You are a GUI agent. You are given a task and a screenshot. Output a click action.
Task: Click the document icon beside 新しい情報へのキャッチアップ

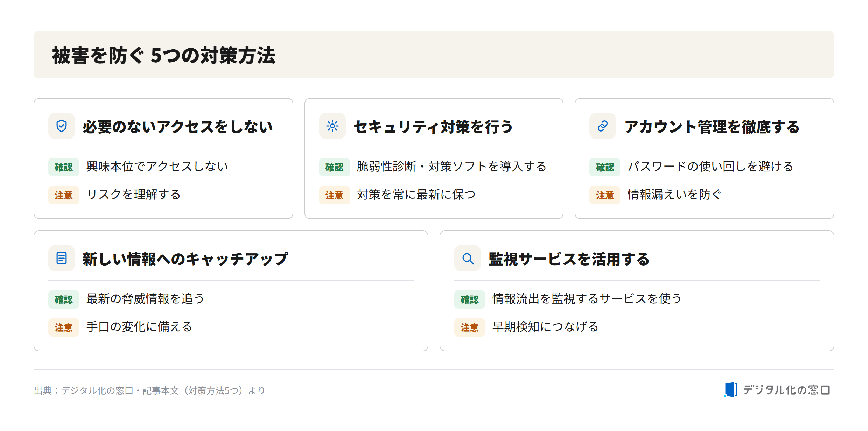coord(62,258)
